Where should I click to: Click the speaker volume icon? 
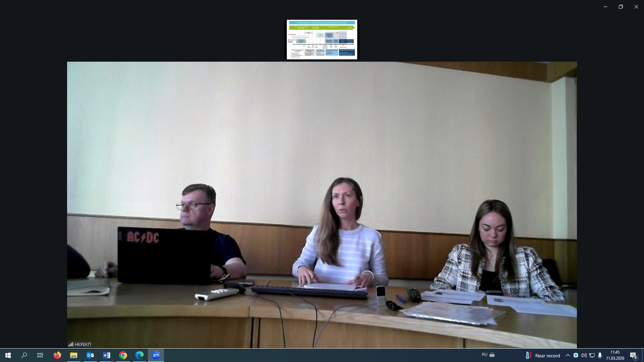[584, 355]
